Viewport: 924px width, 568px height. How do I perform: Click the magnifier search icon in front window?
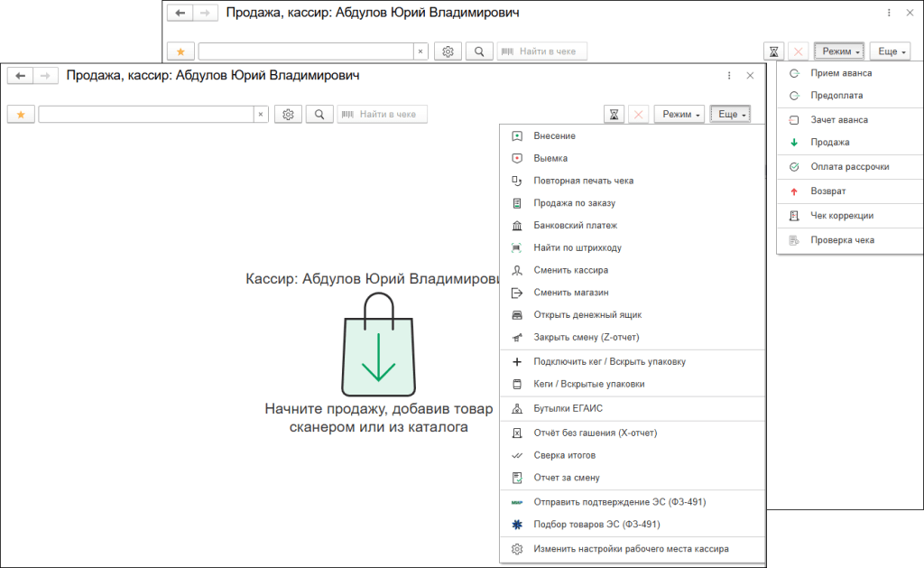coord(319,115)
